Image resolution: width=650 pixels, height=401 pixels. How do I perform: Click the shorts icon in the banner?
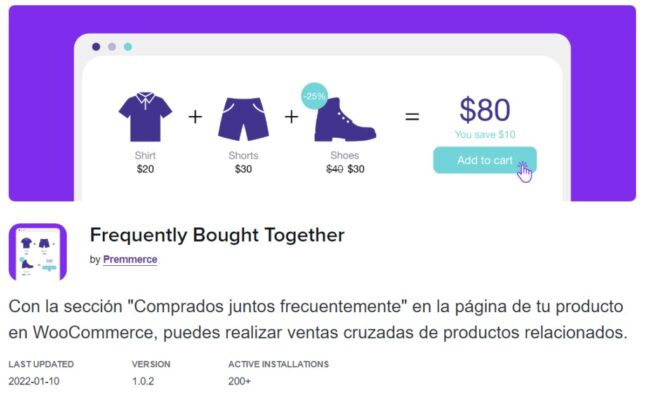pyautogui.click(x=243, y=119)
